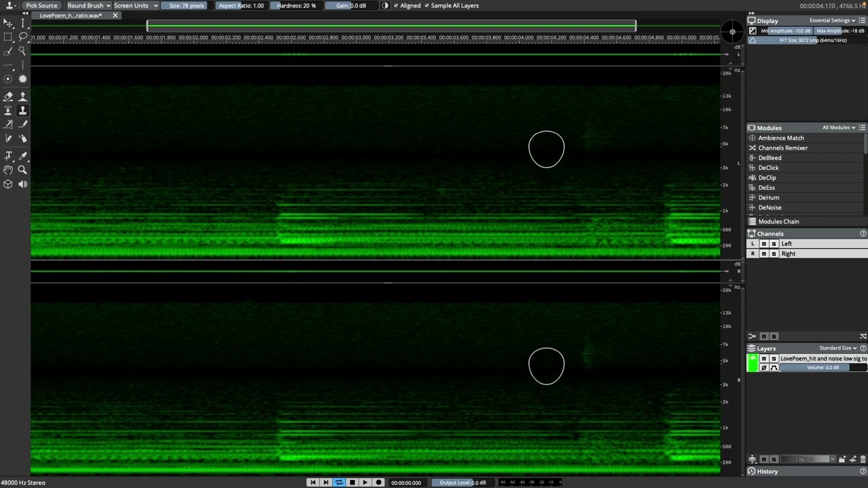Viewport: 868px width, 488px height.
Task: Open Channels panel help question mark
Action: pos(863,233)
